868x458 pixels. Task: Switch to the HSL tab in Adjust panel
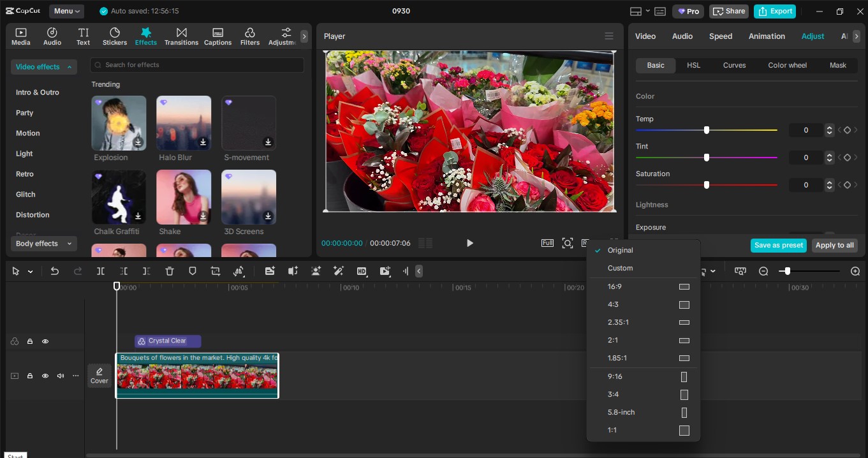[x=693, y=65]
